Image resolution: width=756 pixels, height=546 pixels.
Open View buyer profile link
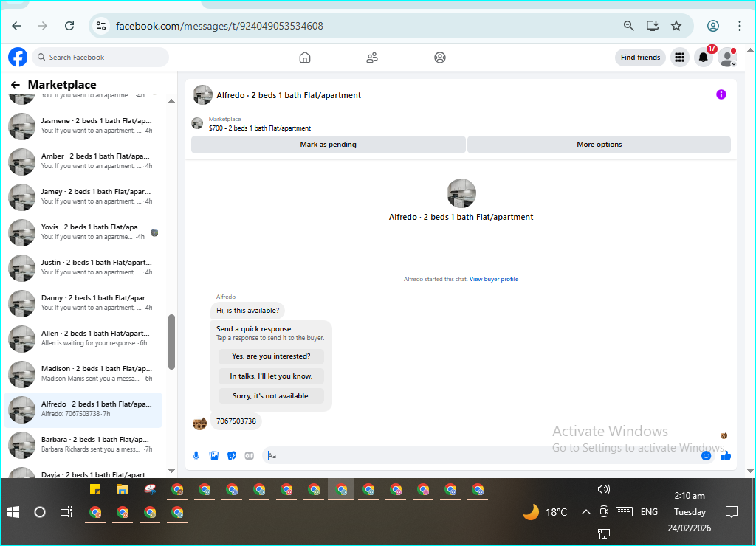[x=494, y=279]
